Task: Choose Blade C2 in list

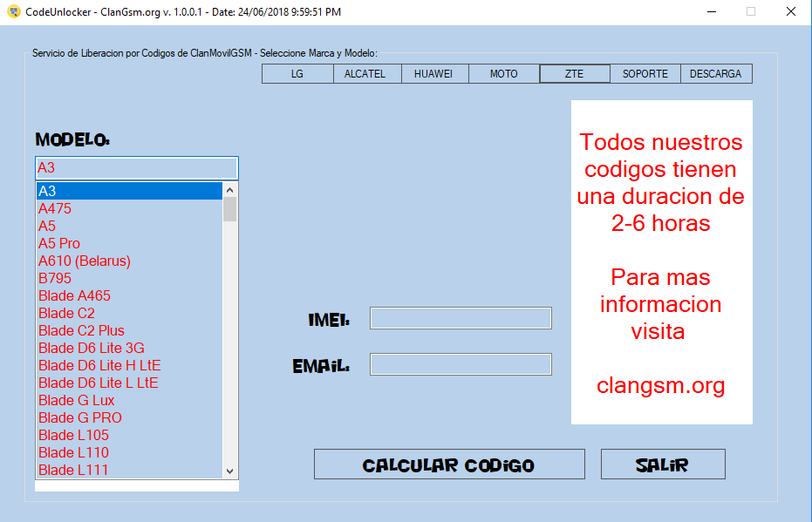Action: point(129,313)
